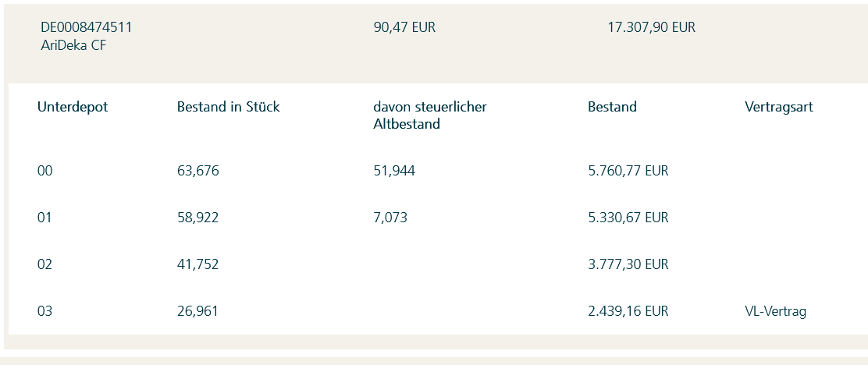The image size is (868, 379).
Task: Select Unterdepot row 01
Action: coord(44,218)
